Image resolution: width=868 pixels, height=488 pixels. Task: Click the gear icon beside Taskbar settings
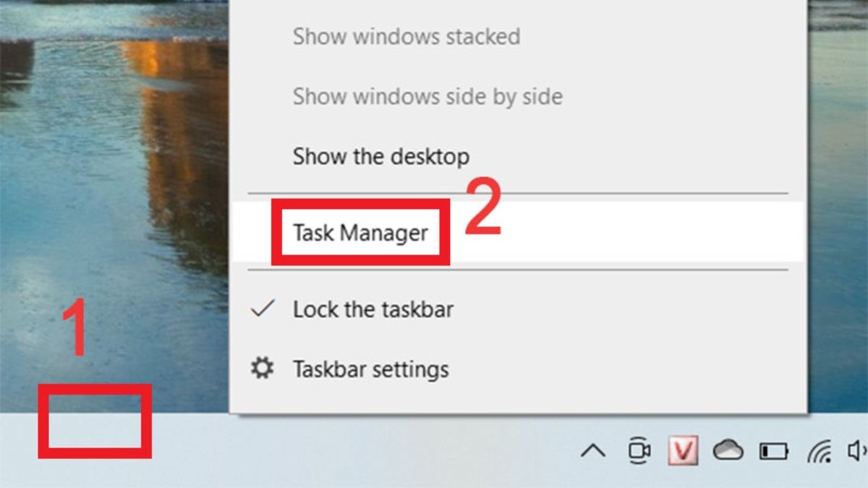262,369
